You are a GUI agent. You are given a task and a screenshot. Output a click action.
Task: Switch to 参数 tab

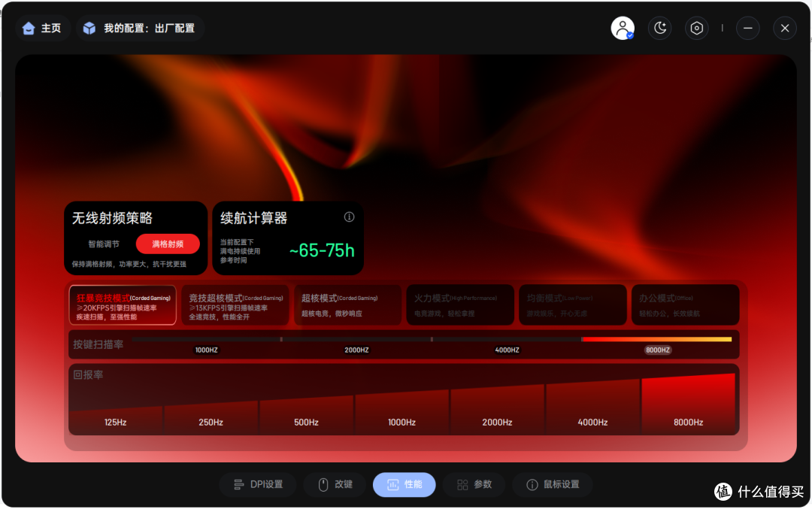coord(474,485)
